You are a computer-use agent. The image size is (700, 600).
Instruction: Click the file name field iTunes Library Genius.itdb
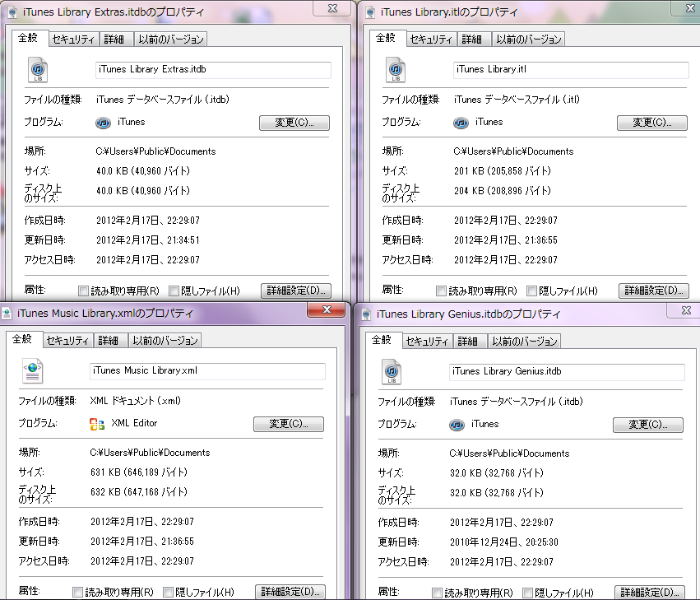[567, 372]
